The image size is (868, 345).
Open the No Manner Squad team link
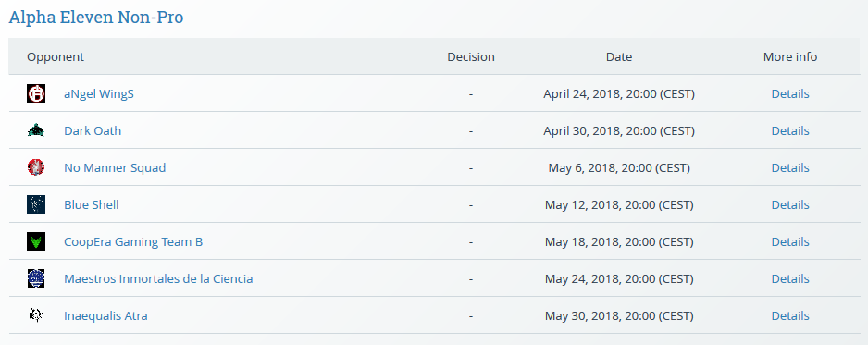point(115,168)
